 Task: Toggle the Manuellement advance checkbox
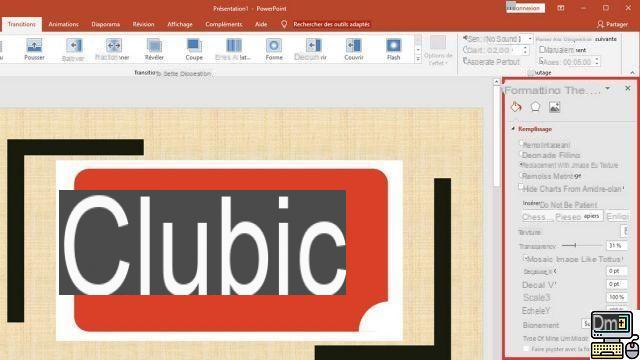click(542, 49)
